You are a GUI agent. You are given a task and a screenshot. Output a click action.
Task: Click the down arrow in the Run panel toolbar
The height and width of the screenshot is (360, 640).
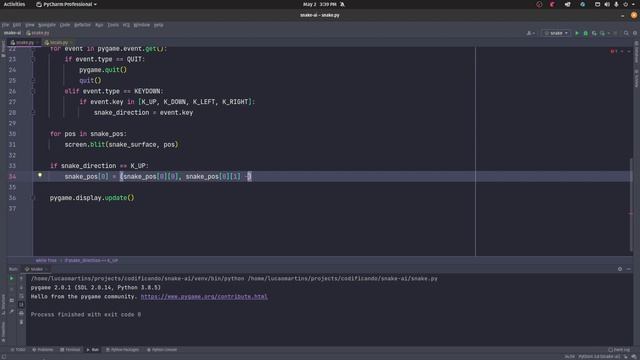pyautogui.click(x=21, y=287)
